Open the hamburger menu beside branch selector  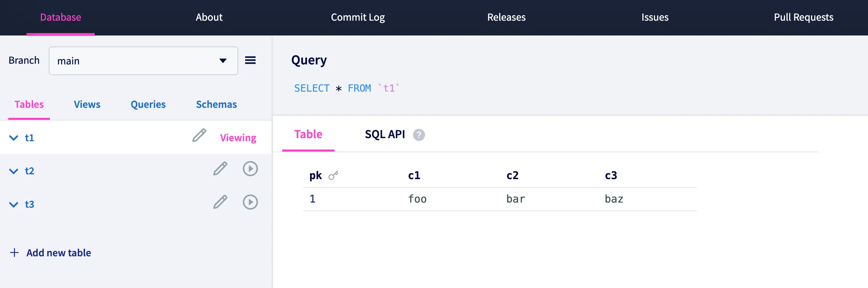[x=250, y=60]
